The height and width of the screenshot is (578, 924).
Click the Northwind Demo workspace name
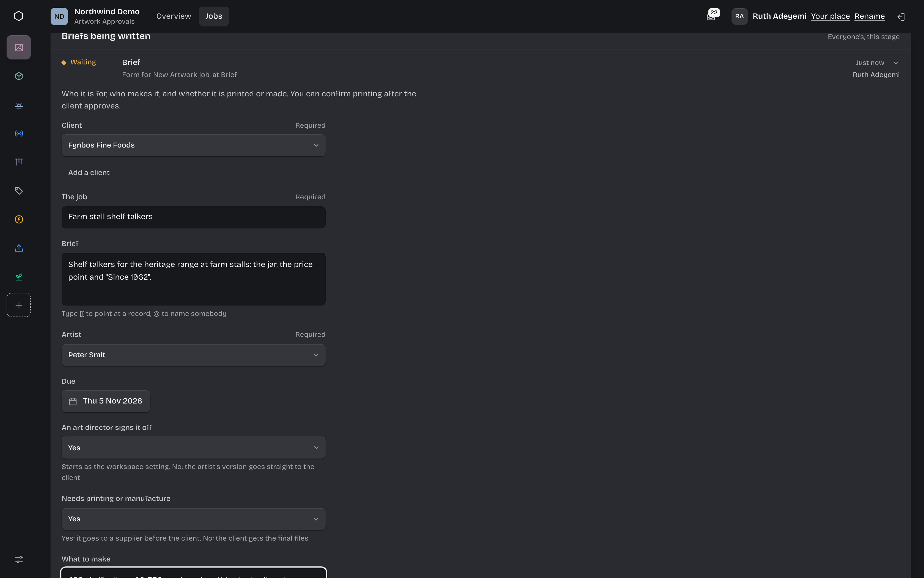point(107,12)
